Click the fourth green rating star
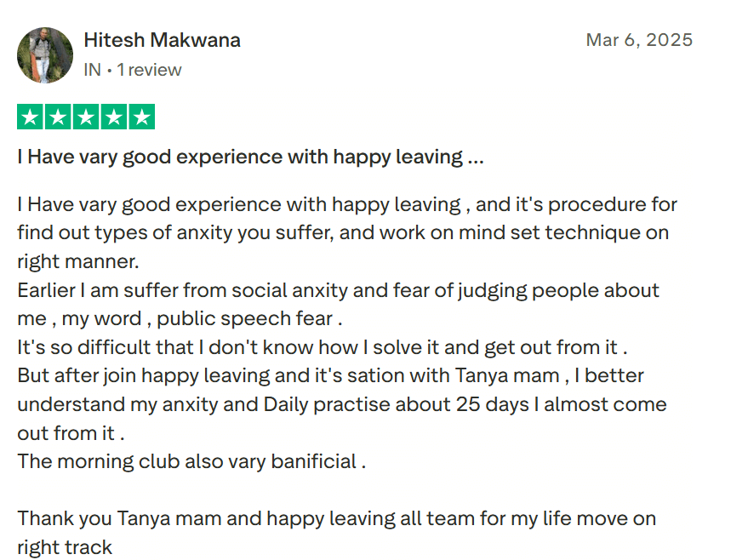This screenshot has height=560, width=748. [113, 117]
